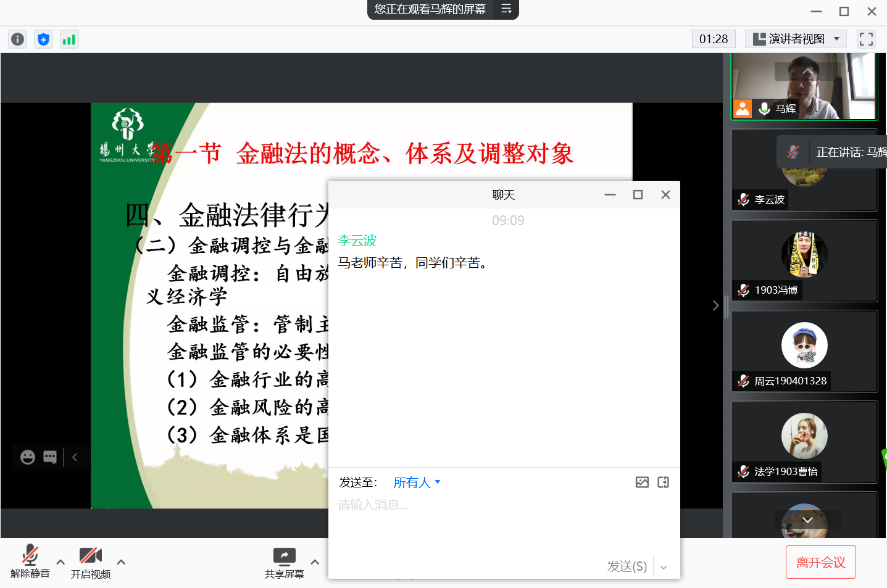Select the 周云190401328 participant thumbnail

[x=804, y=352]
